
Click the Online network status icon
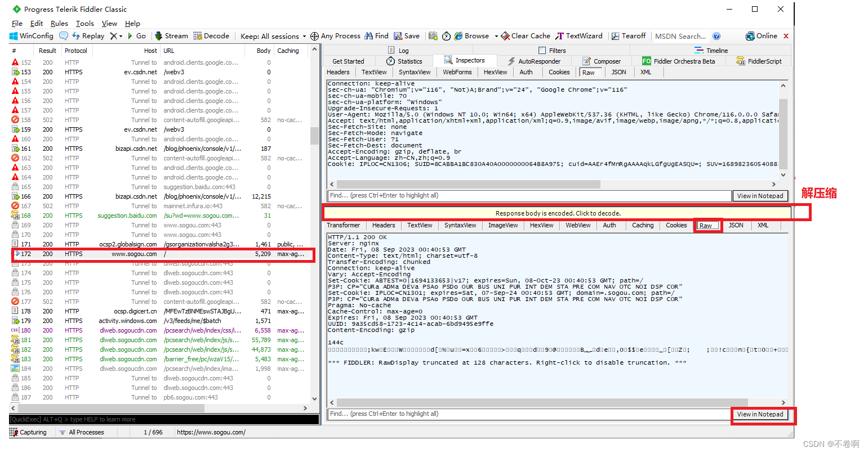click(x=762, y=36)
